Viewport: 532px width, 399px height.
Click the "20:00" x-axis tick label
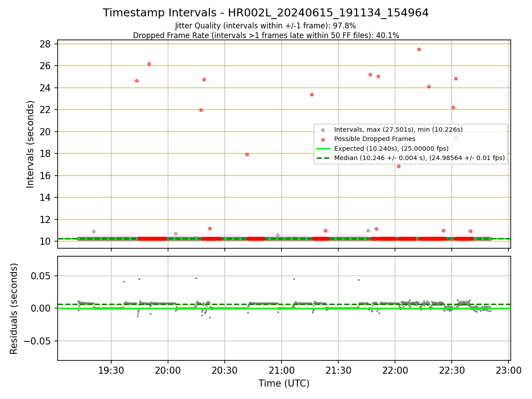click(168, 370)
